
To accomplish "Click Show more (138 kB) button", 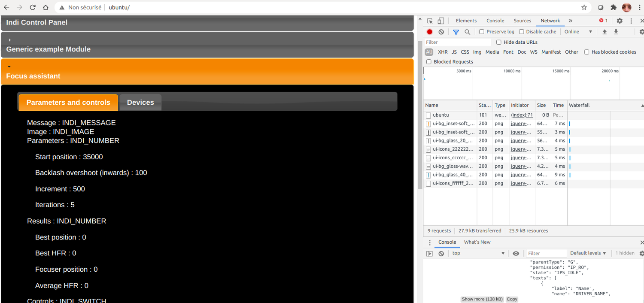I will [x=482, y=299].
